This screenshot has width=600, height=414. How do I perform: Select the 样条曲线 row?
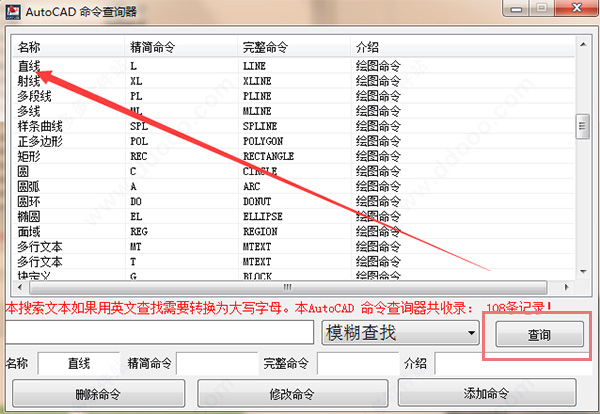[x=293, y=126]
